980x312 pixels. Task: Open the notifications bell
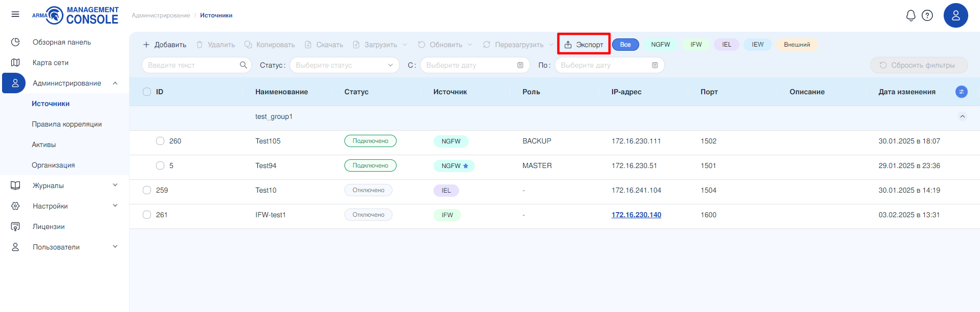[x=910, y=15]
